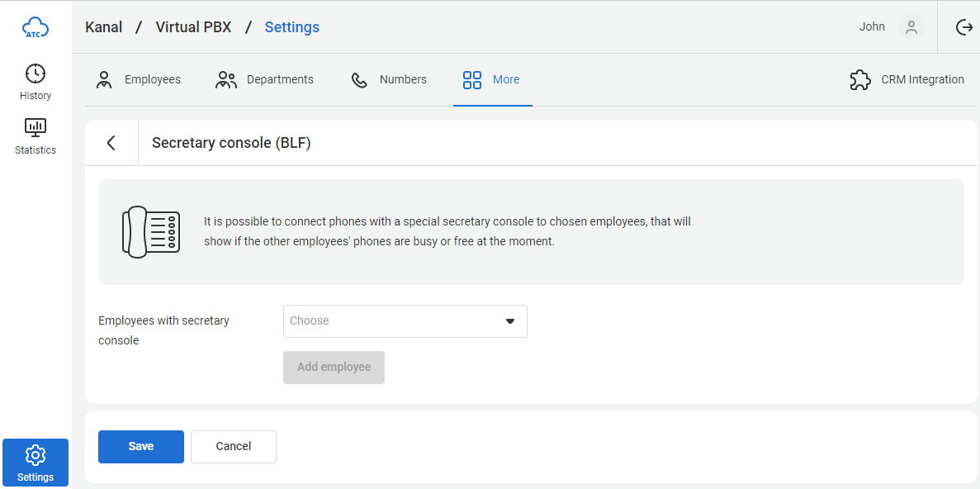Image resolution: width=980 pixels, height=489 pixels.
Task: Go back using the left chevron
Action: coord(111,143)
